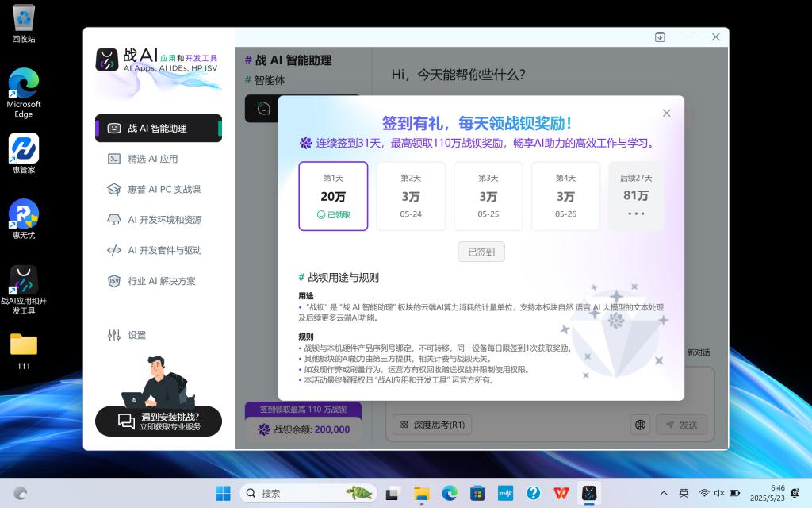This screenshot has width=812, height=508.
Task: Open the 战 AI 智能助理 sidebar item
Action: pos(159,128)
